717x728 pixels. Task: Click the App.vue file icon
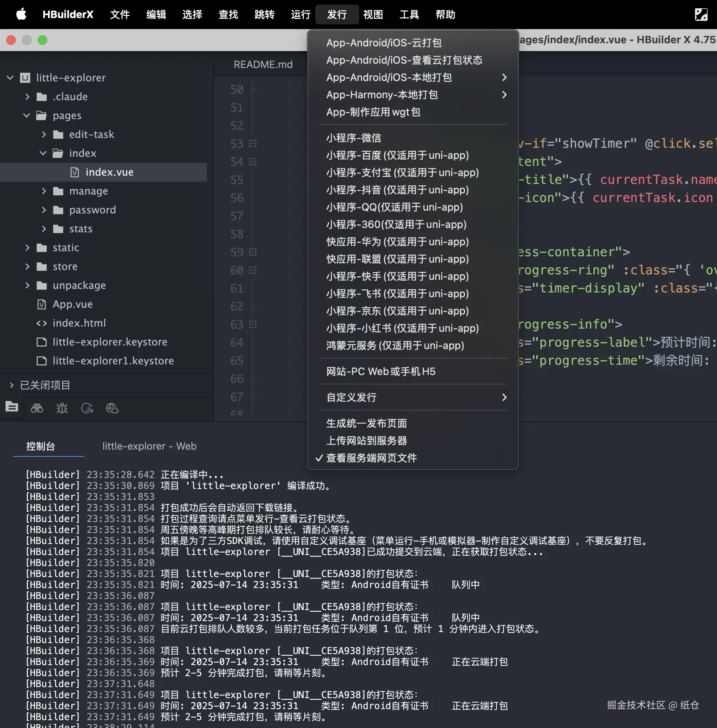tap(42, 304)
